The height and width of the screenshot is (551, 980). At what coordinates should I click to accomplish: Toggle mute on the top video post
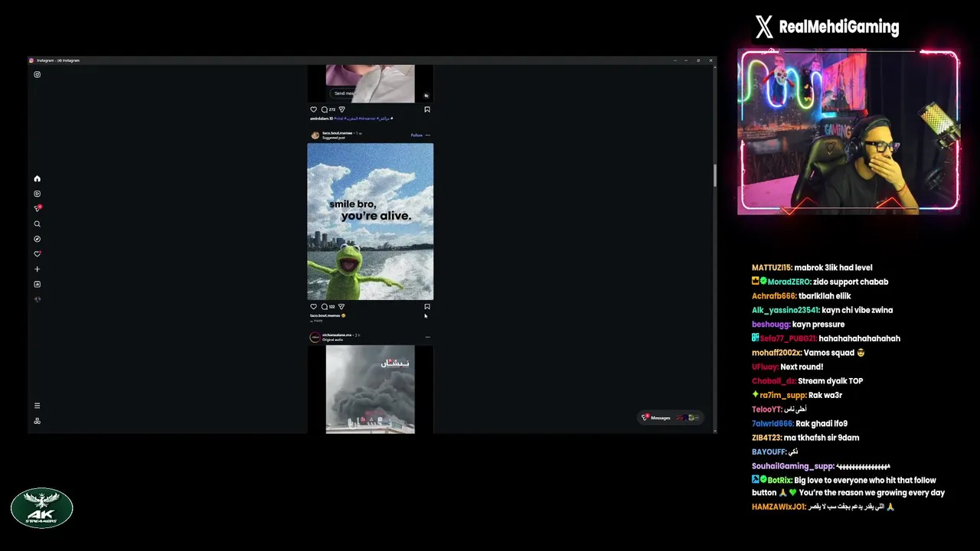(426, 96)
